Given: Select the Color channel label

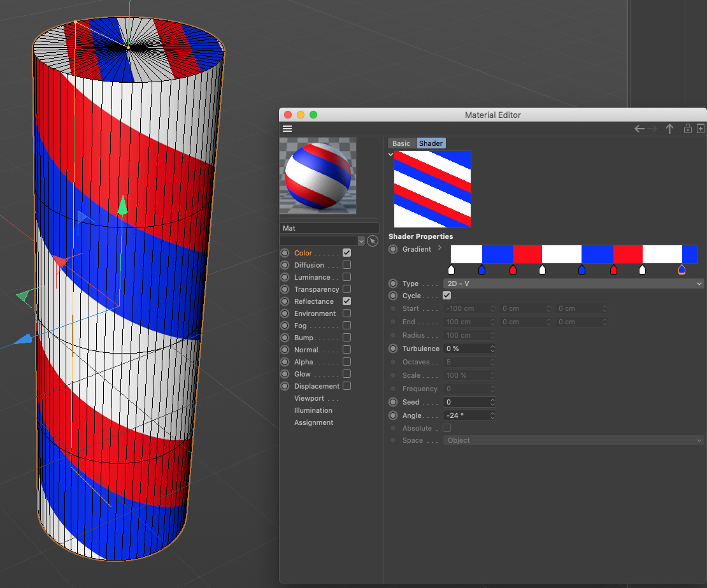Looking at the screenshot, I should [x=303, y=253].
